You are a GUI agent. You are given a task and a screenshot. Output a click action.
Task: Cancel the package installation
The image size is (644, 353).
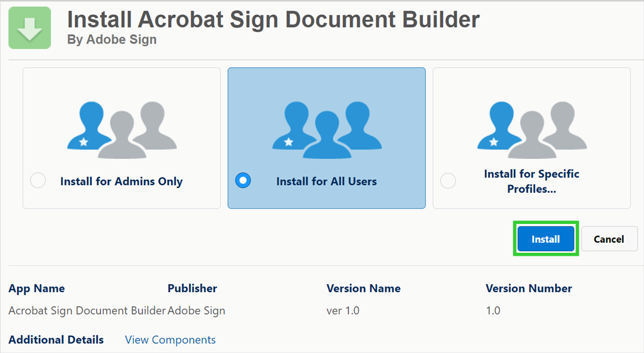609,239
